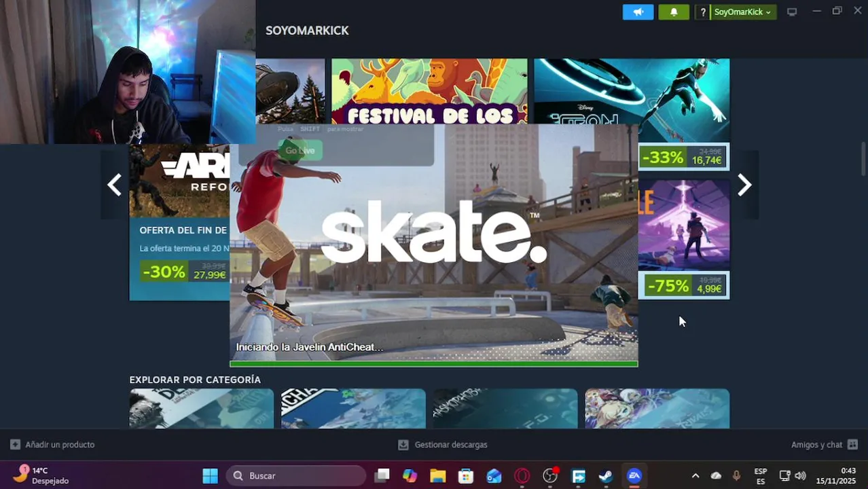Click OneDrive cloud tray icon
The width and height of the screenshot is (868, 489).
coord(716,475)
